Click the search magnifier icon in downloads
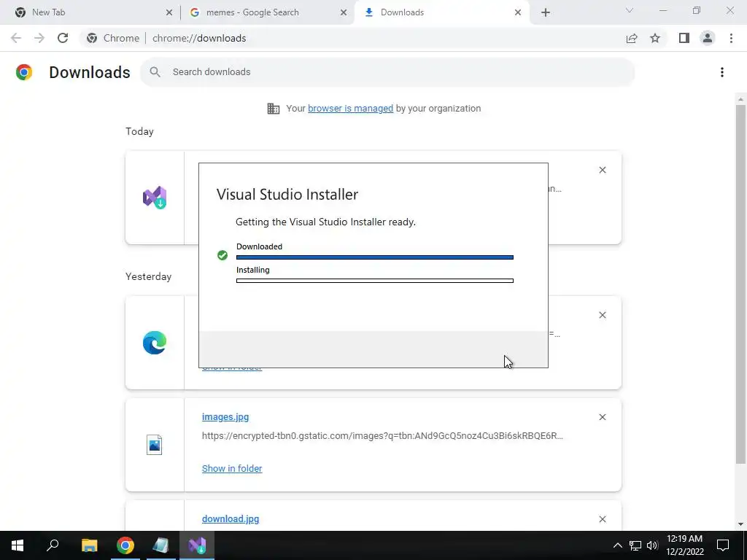The image size is (747, 560). (155, 72)
